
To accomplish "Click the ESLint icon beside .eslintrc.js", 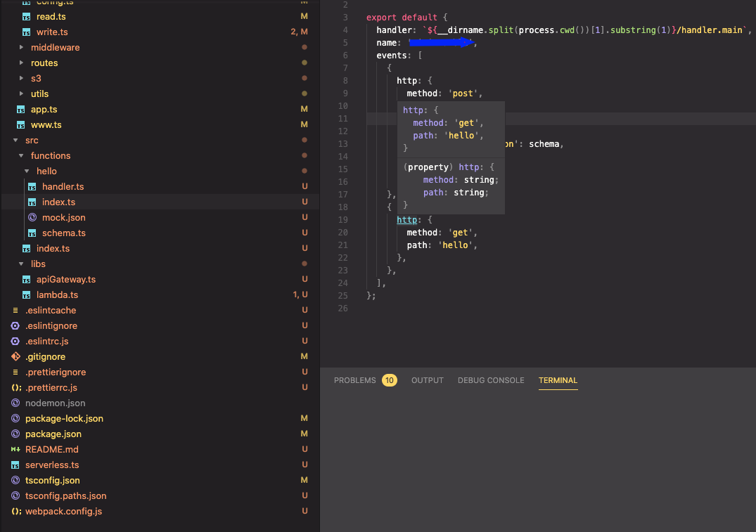I will tap(15, 341).
